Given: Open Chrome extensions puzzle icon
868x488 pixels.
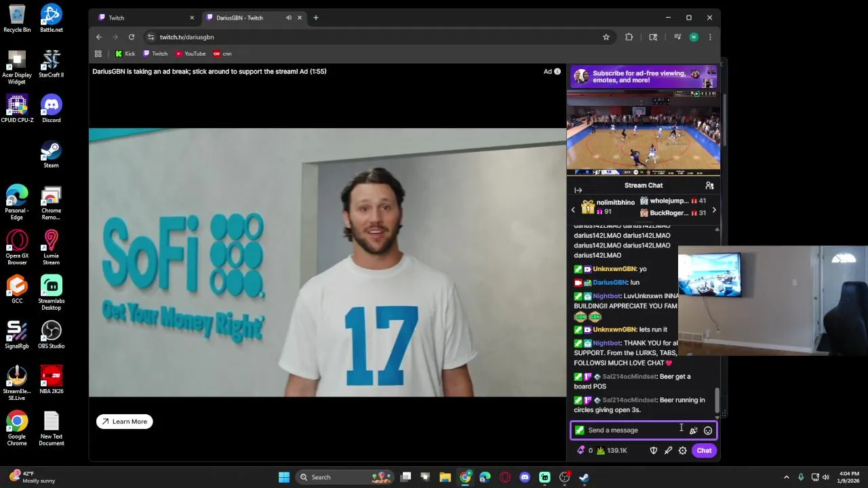Looking at the screenshot, I should (629, 37).
